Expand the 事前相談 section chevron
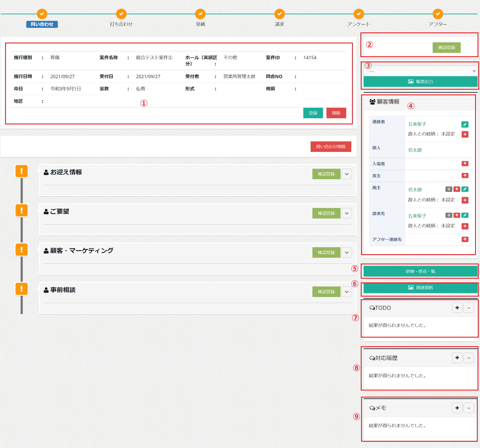The height and width of the screenshot is (448, 480). 347,292
